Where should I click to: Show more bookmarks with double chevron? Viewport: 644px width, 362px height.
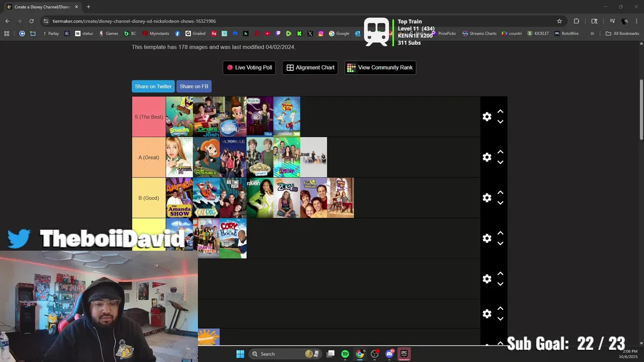(592, 34)
